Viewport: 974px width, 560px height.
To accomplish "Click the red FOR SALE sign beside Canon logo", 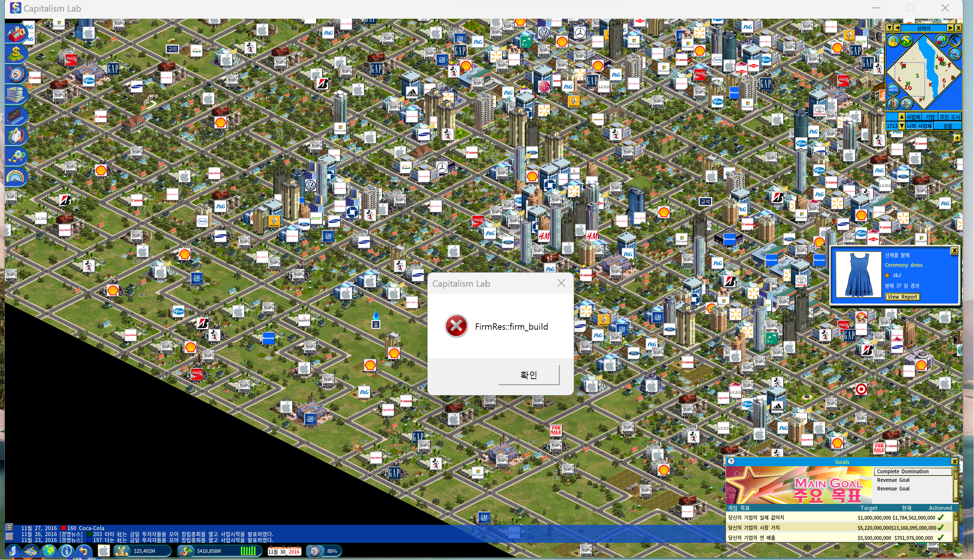I will click(x=879, y=448).
